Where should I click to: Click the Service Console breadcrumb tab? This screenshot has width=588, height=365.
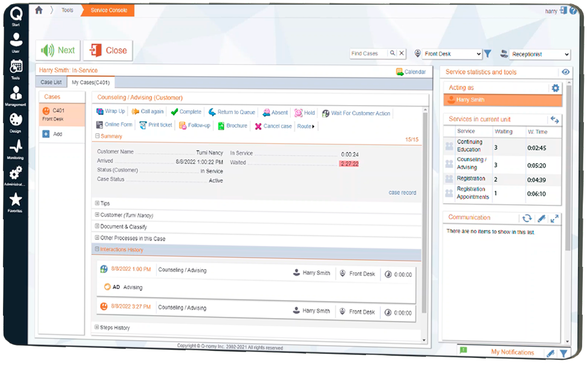108,10
